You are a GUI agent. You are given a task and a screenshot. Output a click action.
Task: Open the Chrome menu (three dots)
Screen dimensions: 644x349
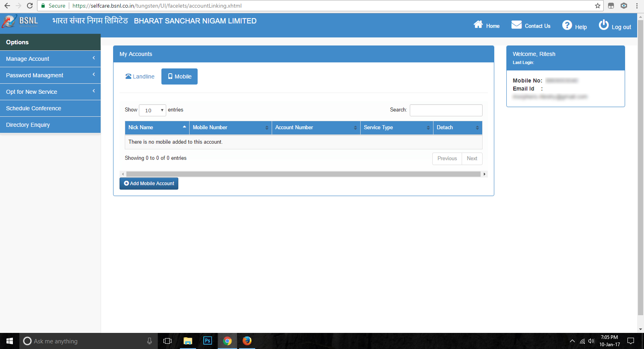[637, 6]
